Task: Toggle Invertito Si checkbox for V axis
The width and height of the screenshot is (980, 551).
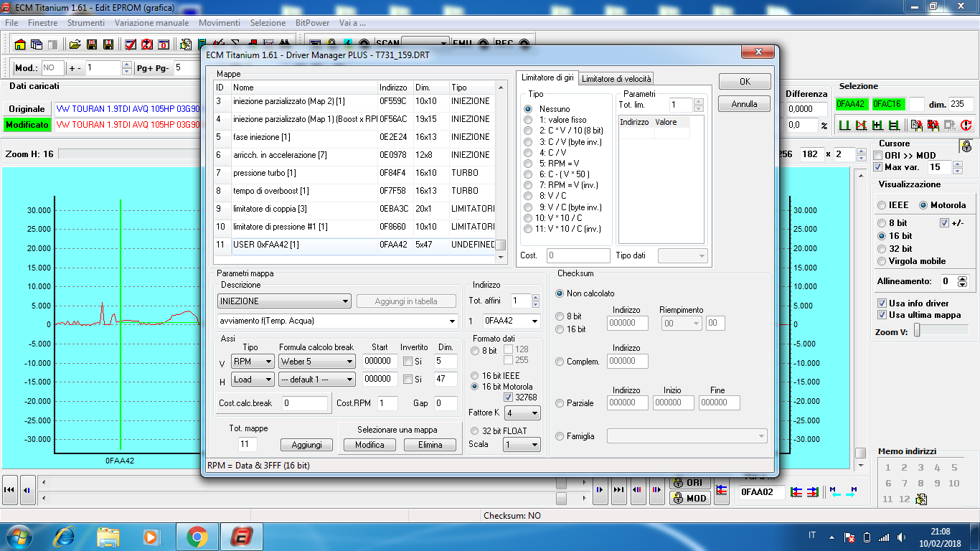Action: coord(407,361)
